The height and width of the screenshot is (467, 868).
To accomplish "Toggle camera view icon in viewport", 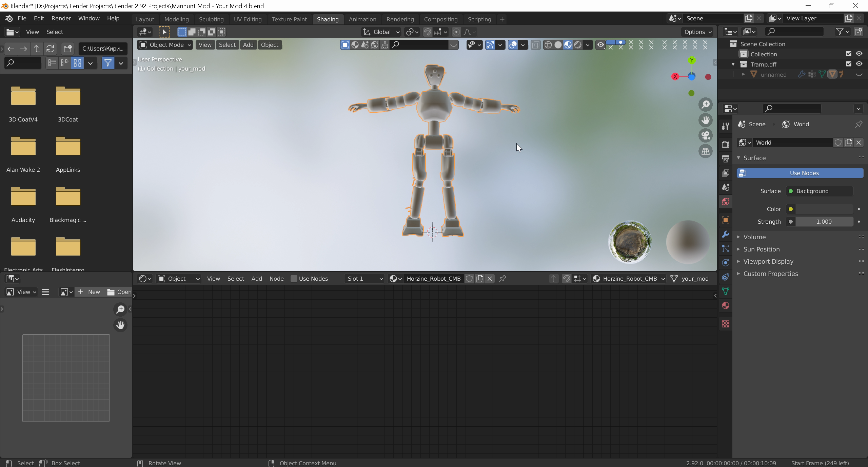I will pos(706,136).
